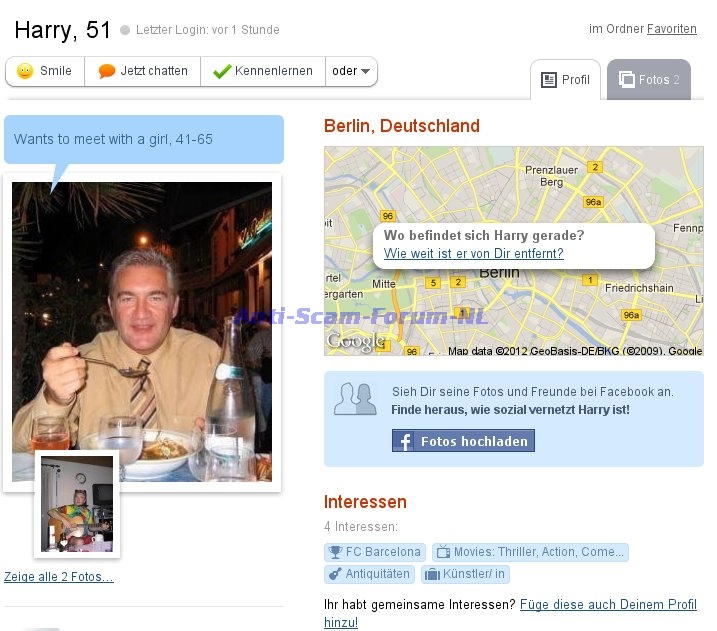Screen dimensions: 717x631
Task: Click the small guitar photo thumbnail
Action: [x=77, y=504]
